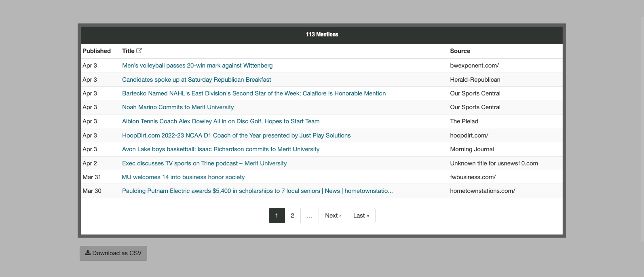644x277 pixels.
Task: Open 'Noah Marino Commits to Merit University'
Action: 178,107
